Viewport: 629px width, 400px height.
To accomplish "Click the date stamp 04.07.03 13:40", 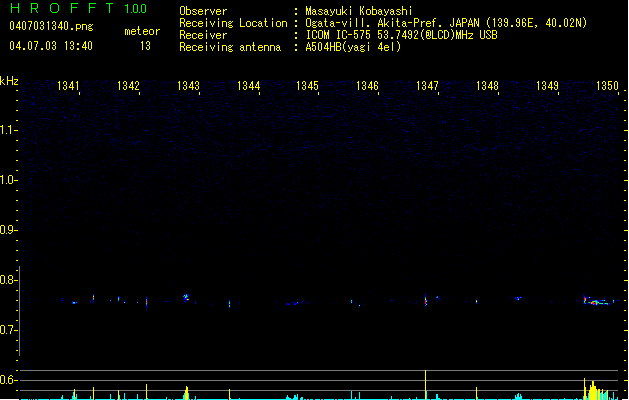I will pyautogui.click(x=51, y=46).
